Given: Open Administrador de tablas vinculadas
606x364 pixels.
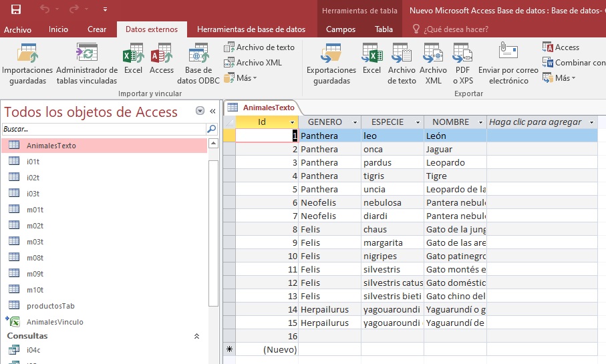Looking at the screenshot, I should (87, 64).
